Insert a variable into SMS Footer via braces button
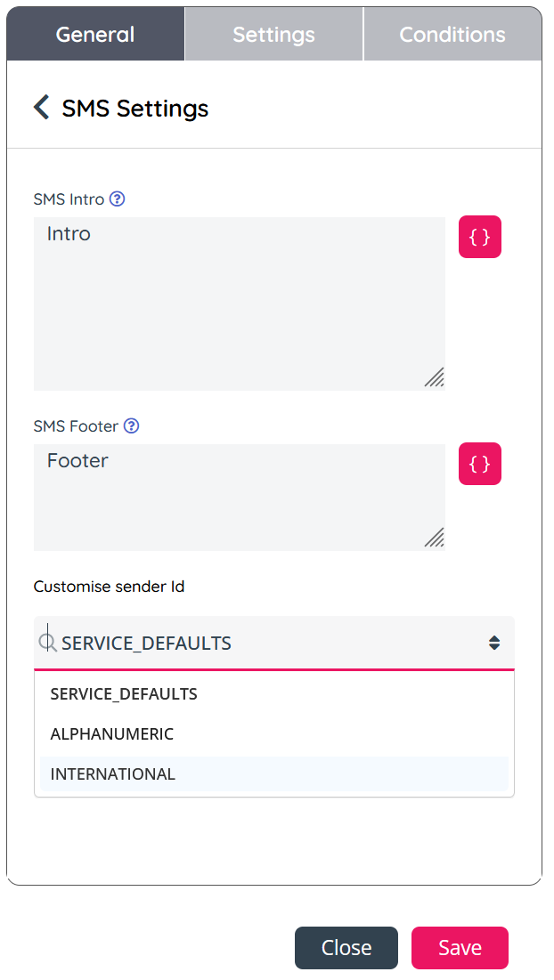 (x=479, y=464)
